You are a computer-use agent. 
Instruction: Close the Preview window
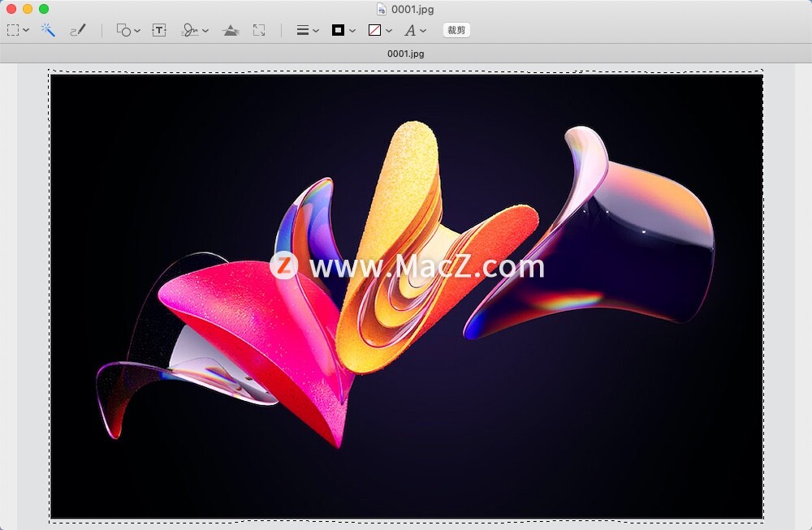click(x=11, y=9)
